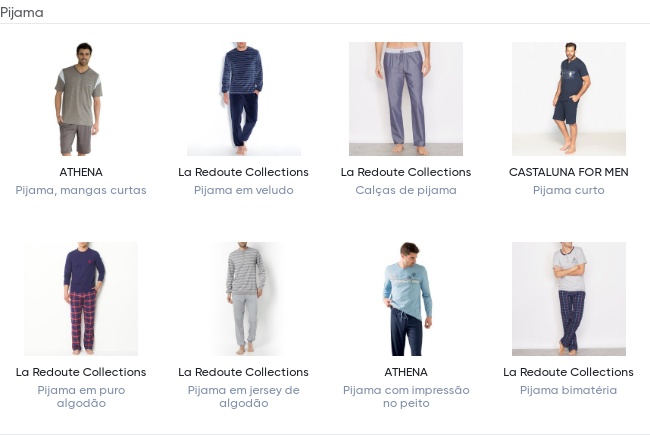The width and height of the screenshot is (650, 435).
Task: Select the gray pajama pants photo
Action: point(405,99)
